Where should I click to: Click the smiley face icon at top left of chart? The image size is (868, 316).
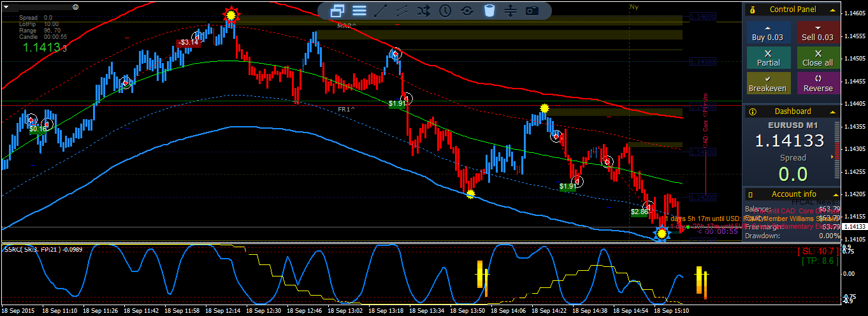(x=76, y=6)
